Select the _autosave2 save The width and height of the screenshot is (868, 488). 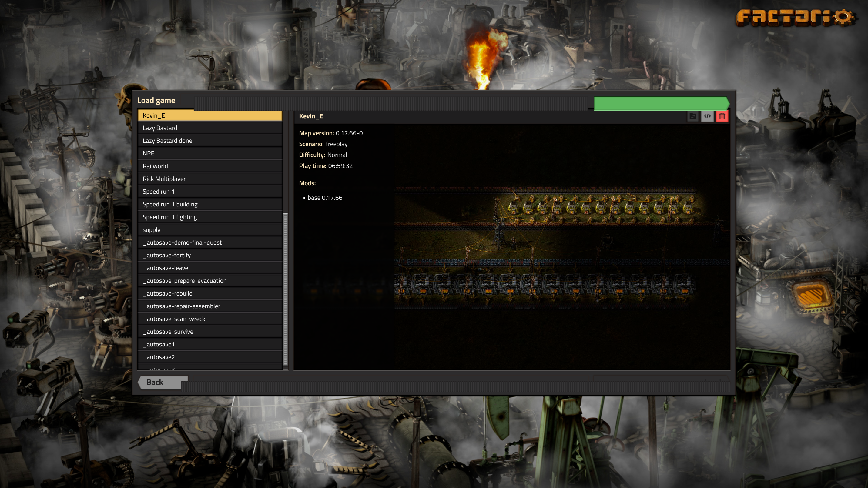point(210,357)
